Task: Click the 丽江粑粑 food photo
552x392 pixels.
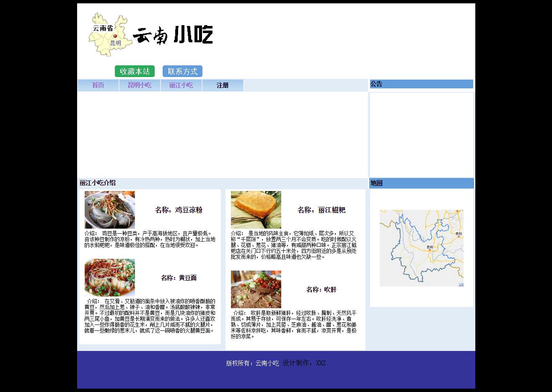Action: pyautogui.click(x=256, y=210)
